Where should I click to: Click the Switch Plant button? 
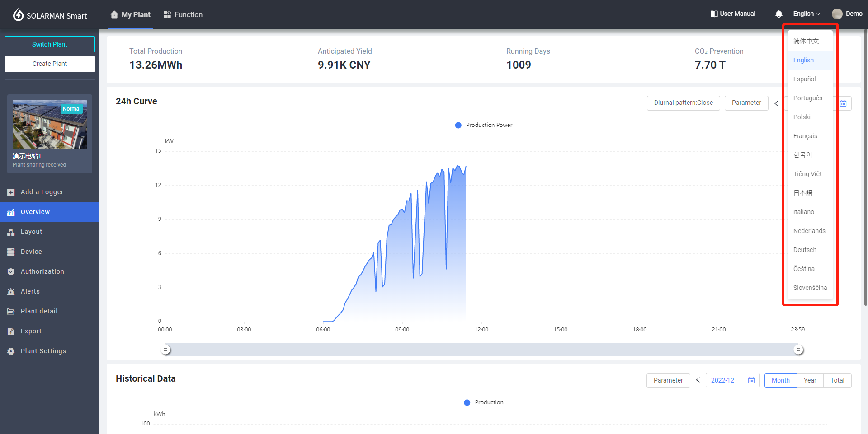[50, 44]
